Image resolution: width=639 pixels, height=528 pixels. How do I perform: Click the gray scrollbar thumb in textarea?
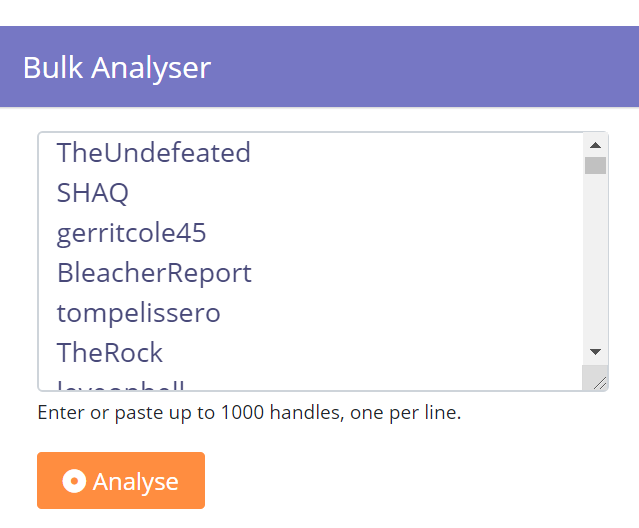point(595,165)
